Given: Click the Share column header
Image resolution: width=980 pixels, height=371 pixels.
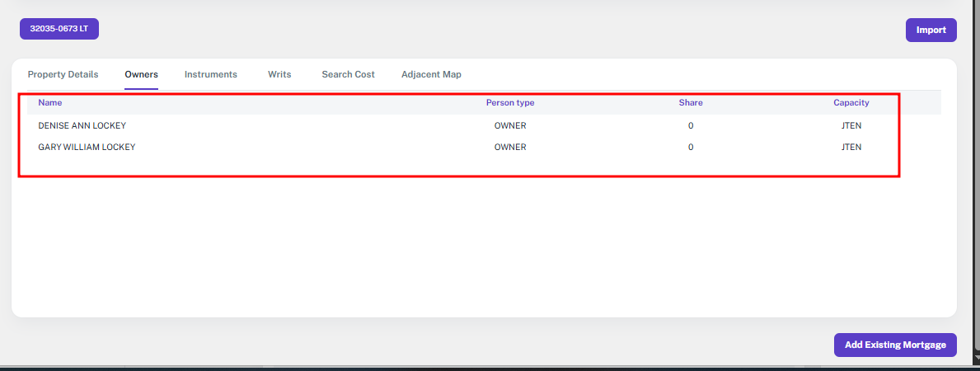Looking at the screenshot, I should [691, 103].
